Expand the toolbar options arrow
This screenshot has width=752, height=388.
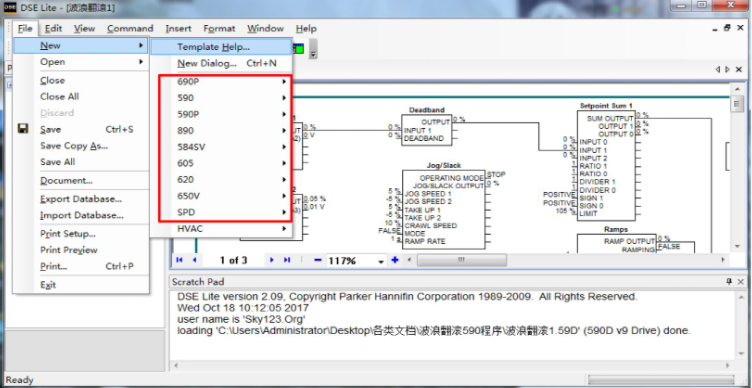click(x=313, y=48)
